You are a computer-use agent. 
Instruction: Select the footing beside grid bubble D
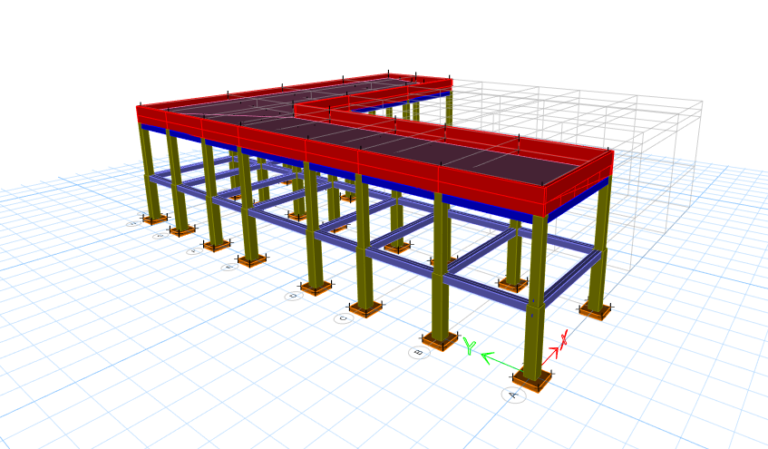[315, 288]
